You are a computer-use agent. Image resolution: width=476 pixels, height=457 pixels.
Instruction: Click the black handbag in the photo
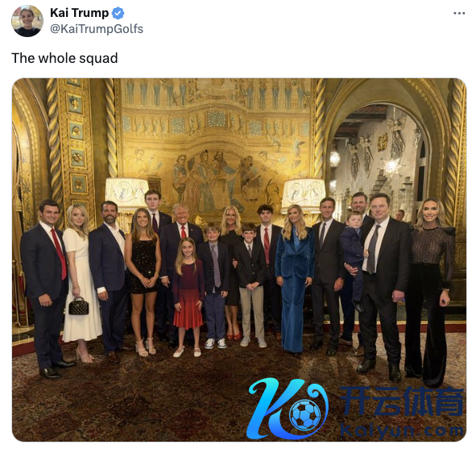tap(79, 306)
